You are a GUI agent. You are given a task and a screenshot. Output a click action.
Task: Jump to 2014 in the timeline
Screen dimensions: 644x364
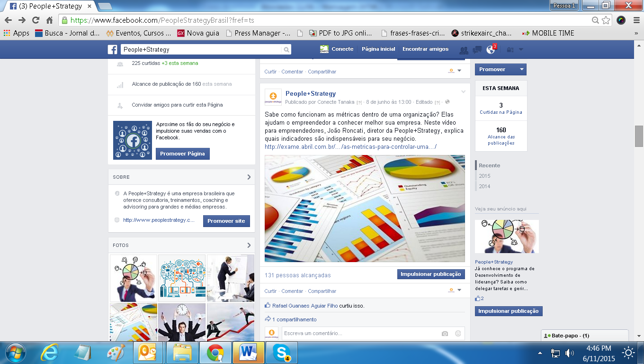pyautogui.click(x=484, y=186)
